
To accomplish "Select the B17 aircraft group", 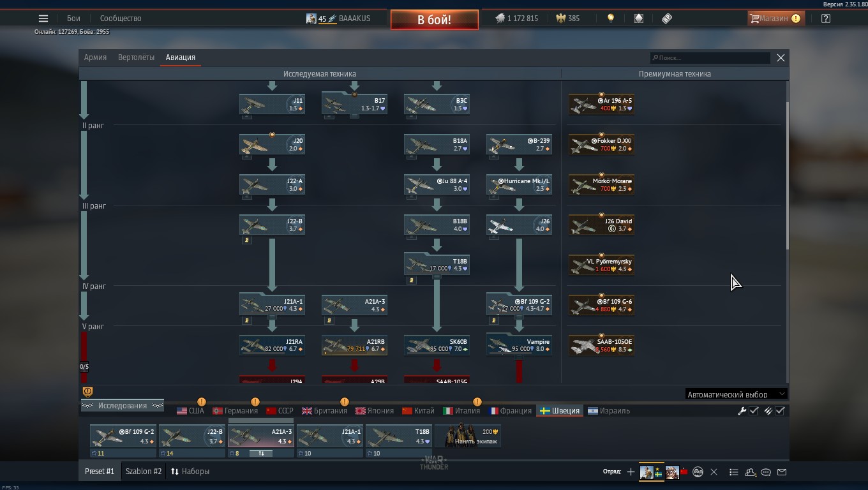I will click(x=354, y=104).
